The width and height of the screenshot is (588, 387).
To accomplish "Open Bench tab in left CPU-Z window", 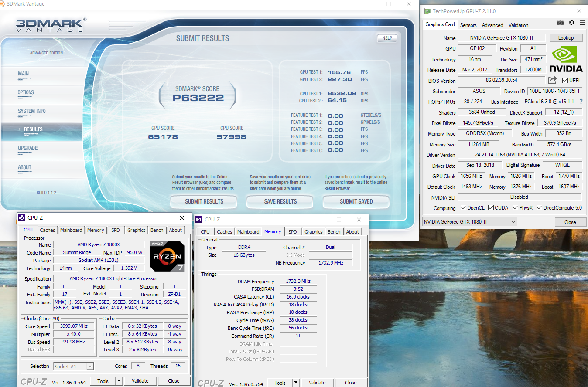I will tap(157, 230).
